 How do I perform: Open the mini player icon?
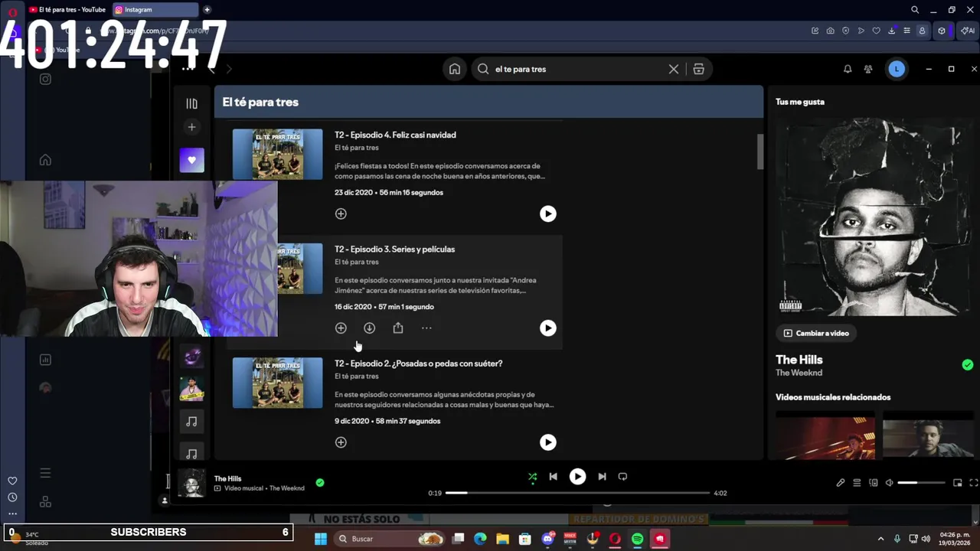(x=957, y=483)
